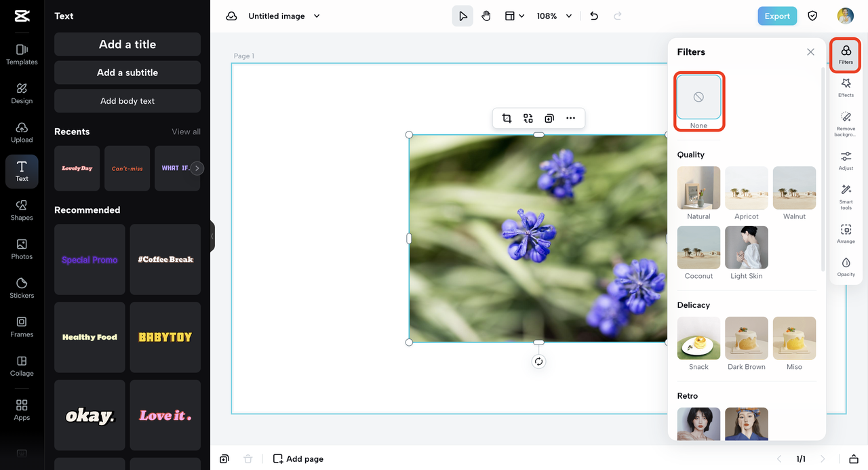The width and height of the screenshot is (868, 470).
Task: Open the Arrange panel
Action: [x=846, y=234]
